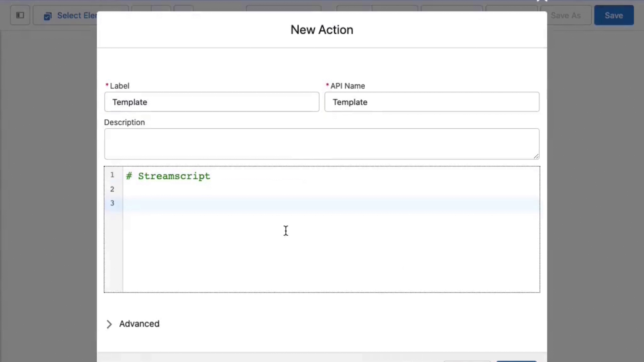The width and height of the screenshot is (644, 362).
Task: Click line number 1 in gutter
Action: click(x=112, y=175)
